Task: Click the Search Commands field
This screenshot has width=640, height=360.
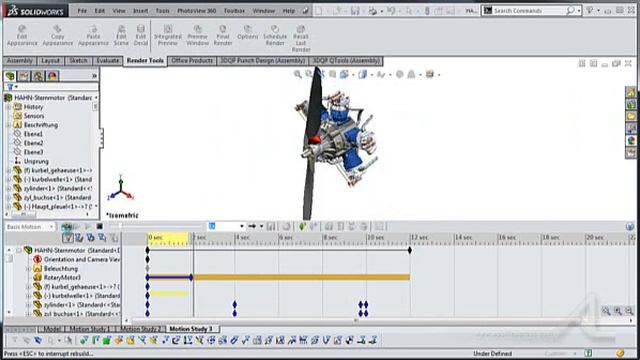Action: [x=529, y=11]
